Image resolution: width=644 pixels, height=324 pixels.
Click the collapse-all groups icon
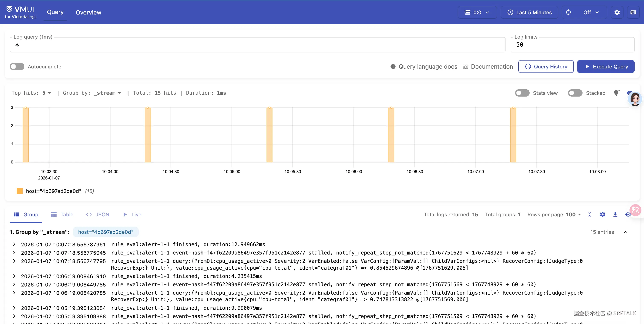(590, 214)
